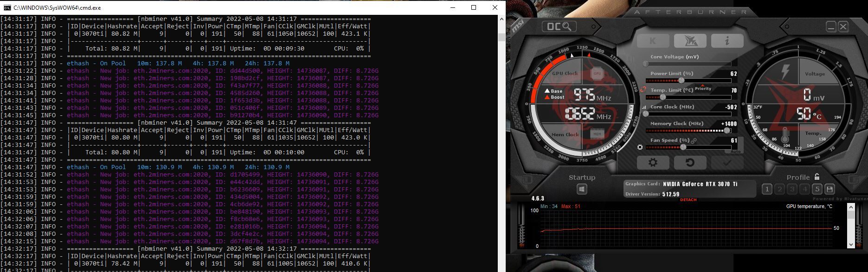
Task: Save profile with the floppy disk icon
Action: coord(830,189)
